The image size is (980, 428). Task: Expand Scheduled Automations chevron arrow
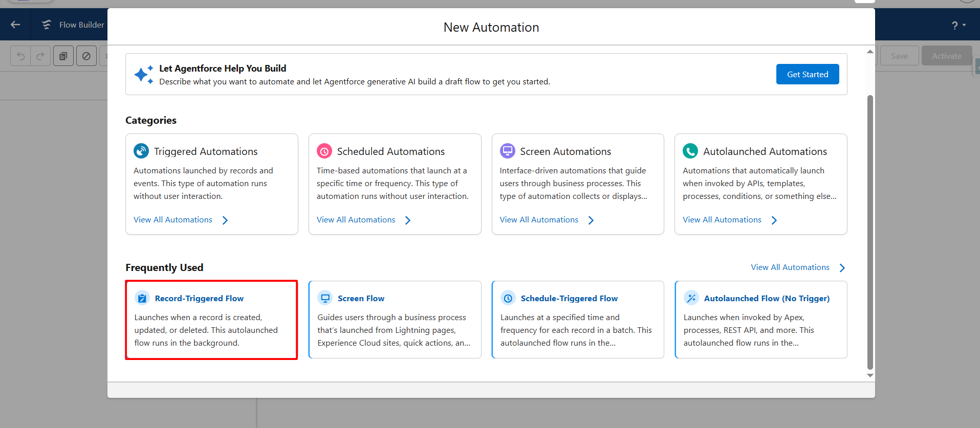click(x=408, y=220)
